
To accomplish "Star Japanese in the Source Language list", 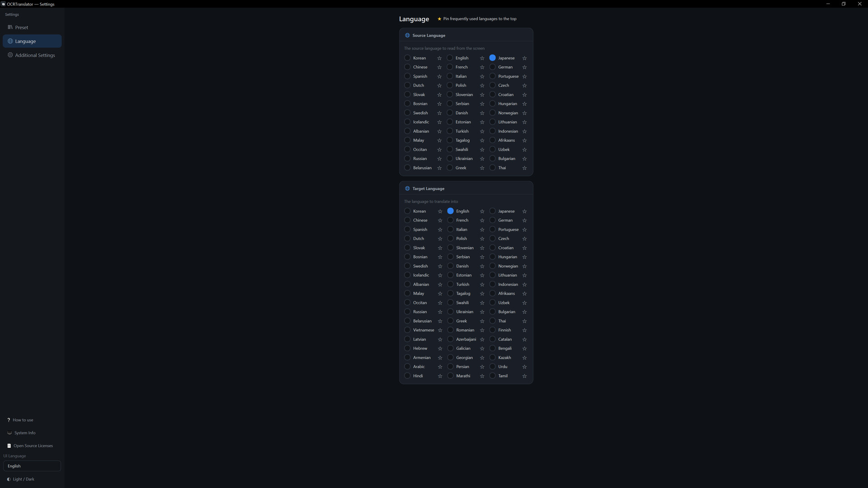I will point(524,58).
